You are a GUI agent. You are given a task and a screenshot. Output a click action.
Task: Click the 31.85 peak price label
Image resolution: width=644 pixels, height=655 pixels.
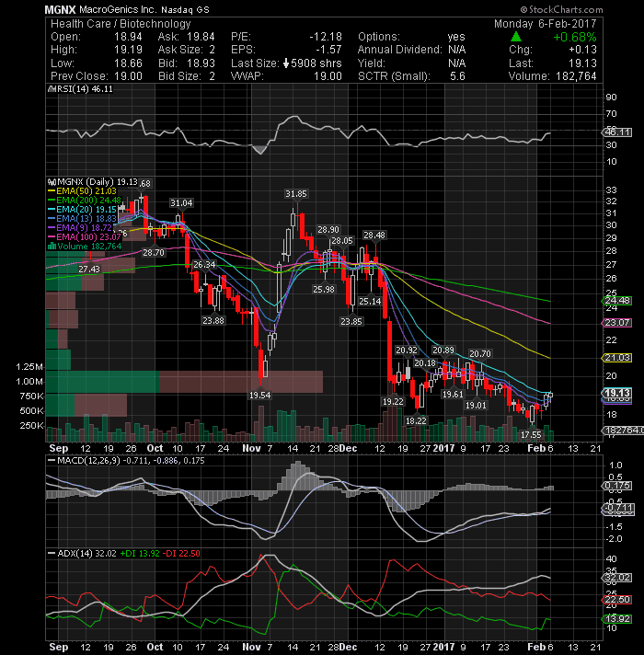(295, 194)
